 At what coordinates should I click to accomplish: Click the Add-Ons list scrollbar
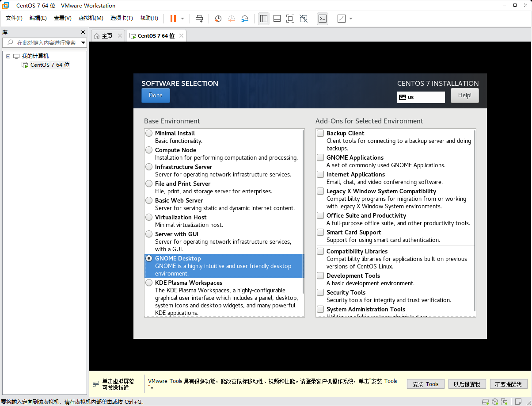(x=475, y=220)
